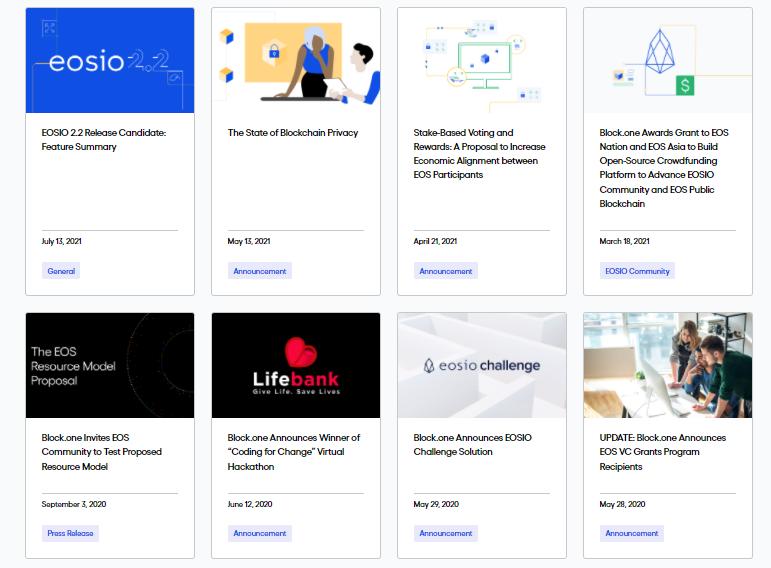Viewport: 771px width, 568px height.
Task: Open the eosio 2.2 banner image
Action: coord(110,60)
